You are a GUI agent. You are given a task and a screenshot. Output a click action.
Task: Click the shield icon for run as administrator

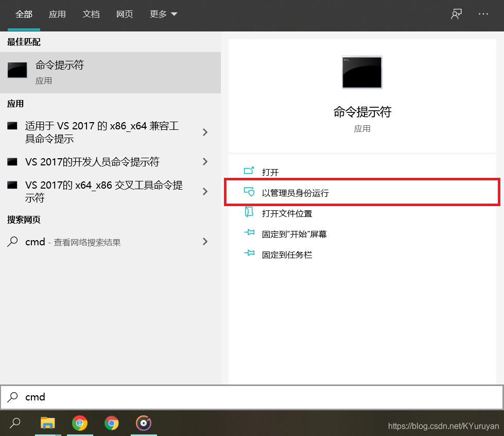pyautogui.click(x=249, y=192)
